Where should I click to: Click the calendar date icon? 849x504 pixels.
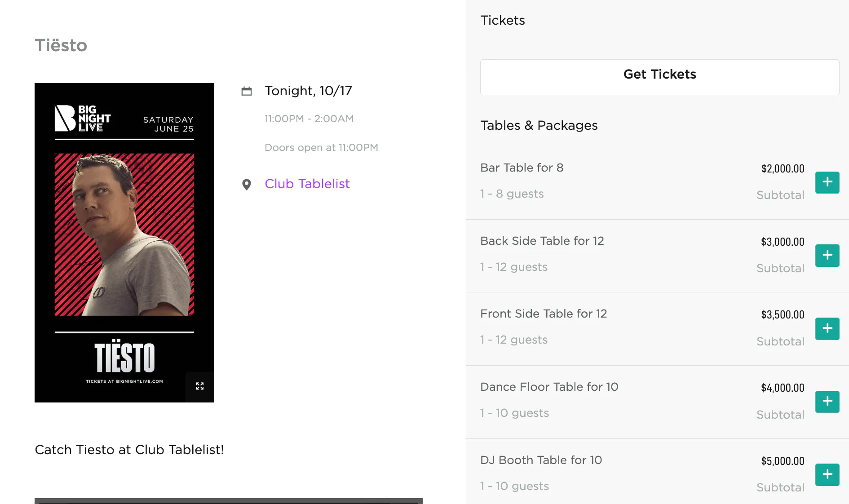[247, 91]
